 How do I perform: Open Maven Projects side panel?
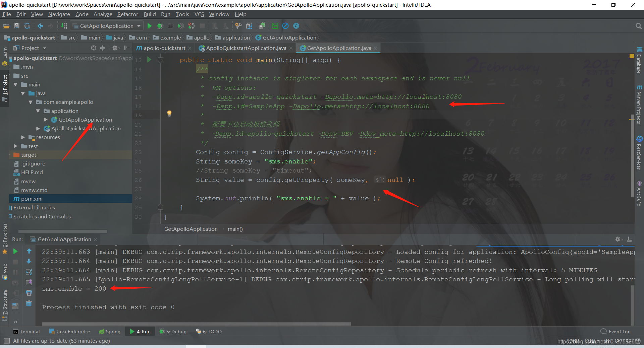click(x=639, y=104)
